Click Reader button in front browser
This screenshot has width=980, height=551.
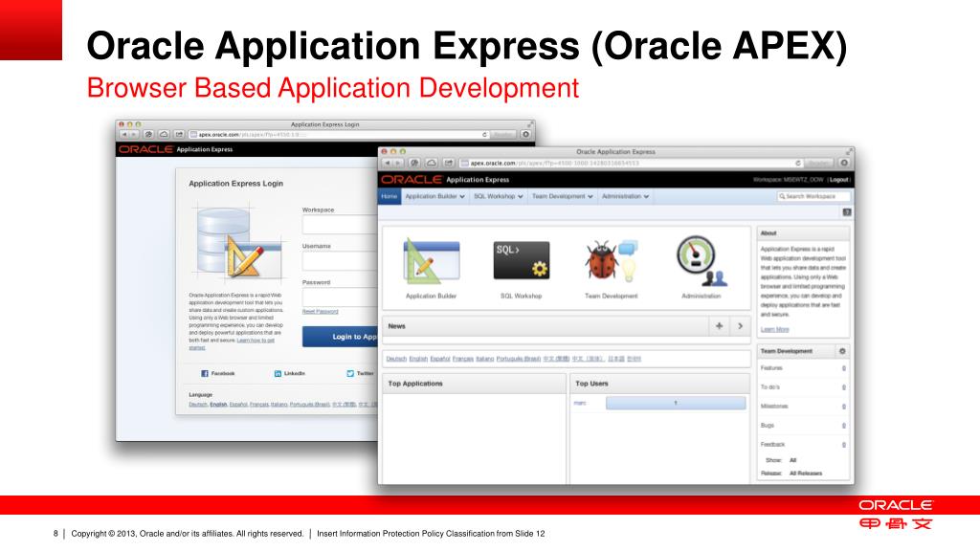coord(818,163)
